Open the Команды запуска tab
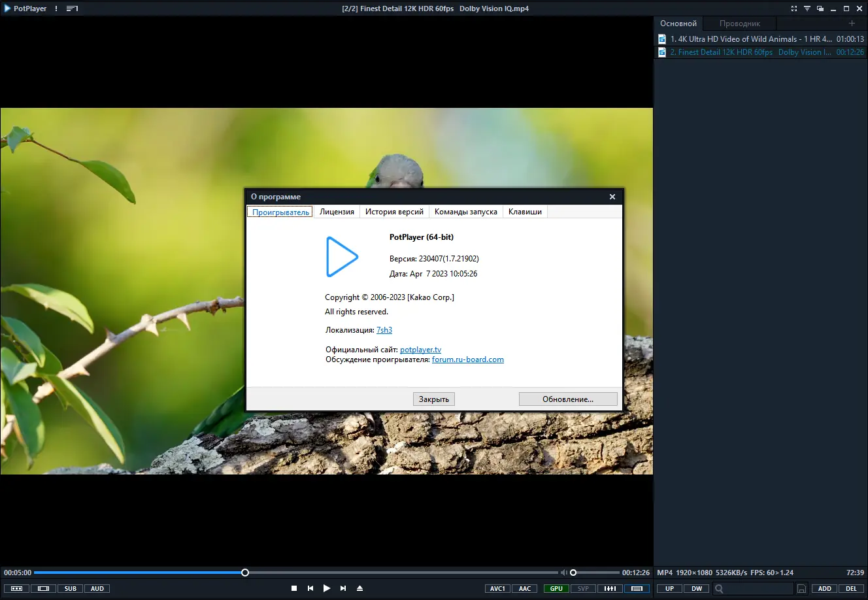868x600 pixels. (466, 212)
